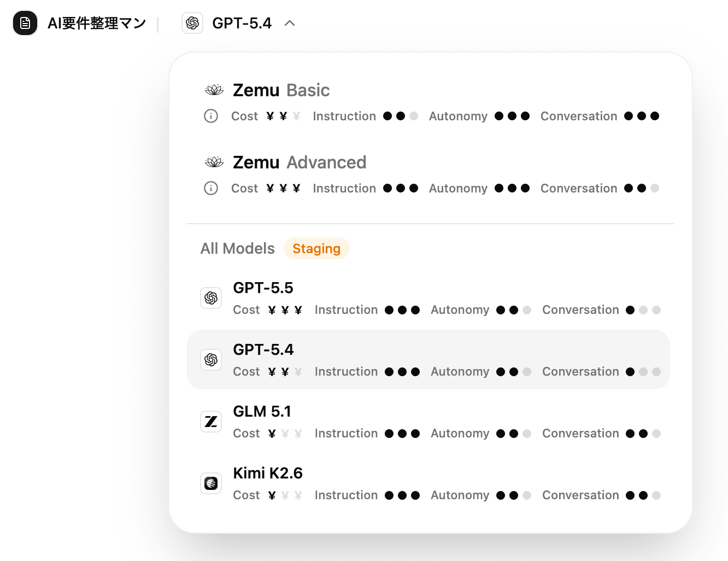Click the Zemu Advanced lotus icon
The image size is (728, 561).
click(x=214, y=162)
